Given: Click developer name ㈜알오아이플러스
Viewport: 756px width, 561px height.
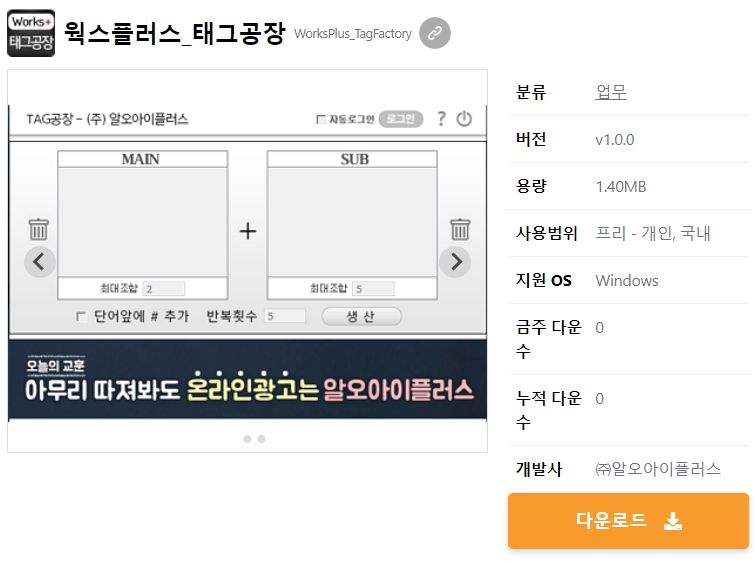Looking at the screenshot, I should tap(658, 469).
